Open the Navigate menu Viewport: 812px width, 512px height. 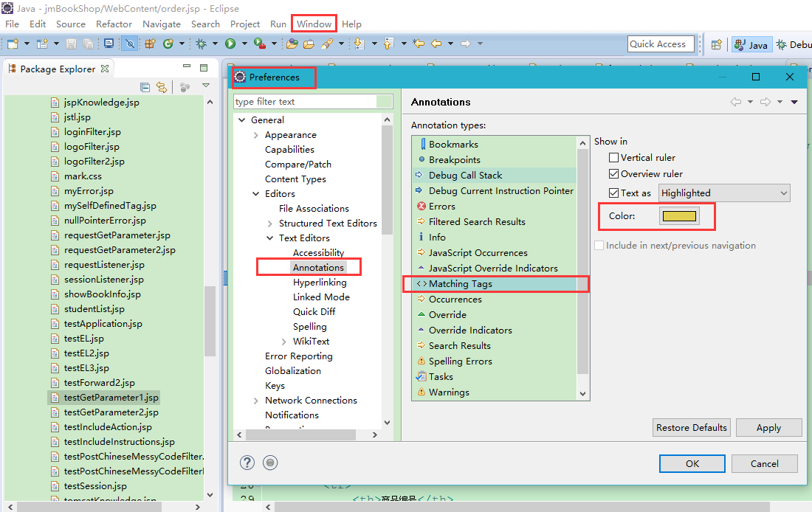coord(162,24)
